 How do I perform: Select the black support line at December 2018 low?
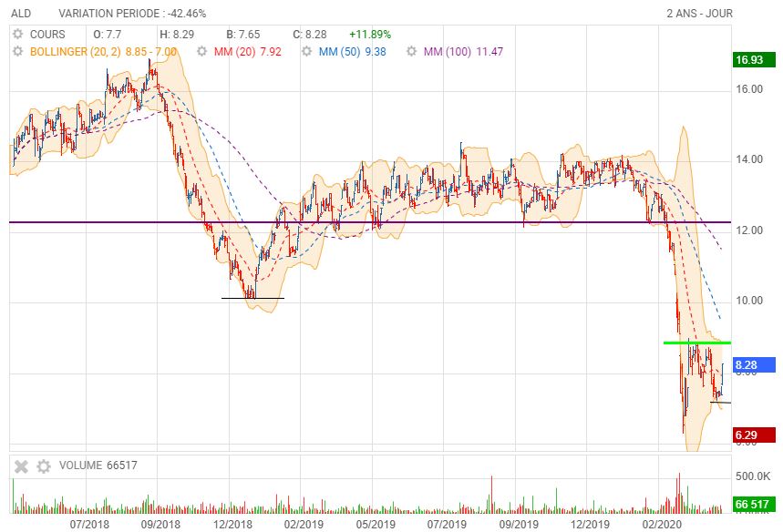[x=252, y=299]
